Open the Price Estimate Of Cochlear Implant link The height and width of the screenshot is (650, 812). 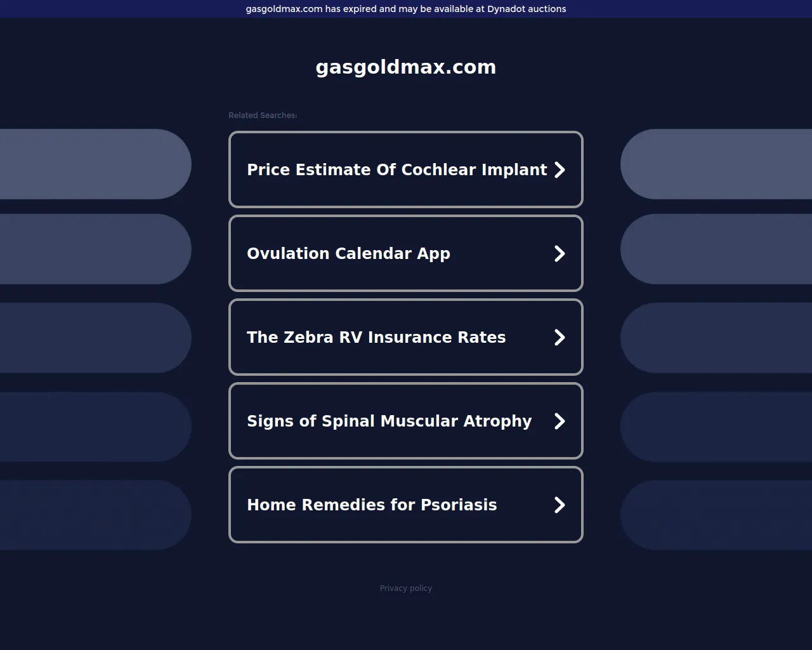tap(396, 169)
